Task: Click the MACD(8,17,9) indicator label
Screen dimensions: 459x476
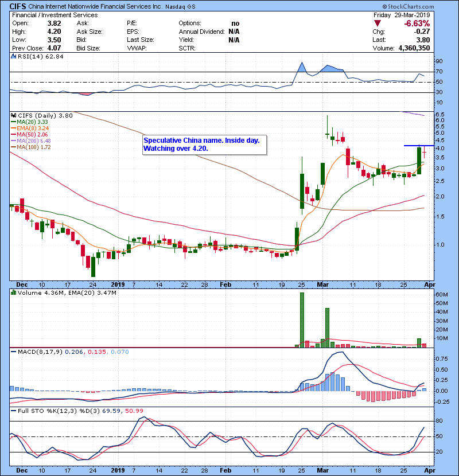Action: (x=40, y=352)
